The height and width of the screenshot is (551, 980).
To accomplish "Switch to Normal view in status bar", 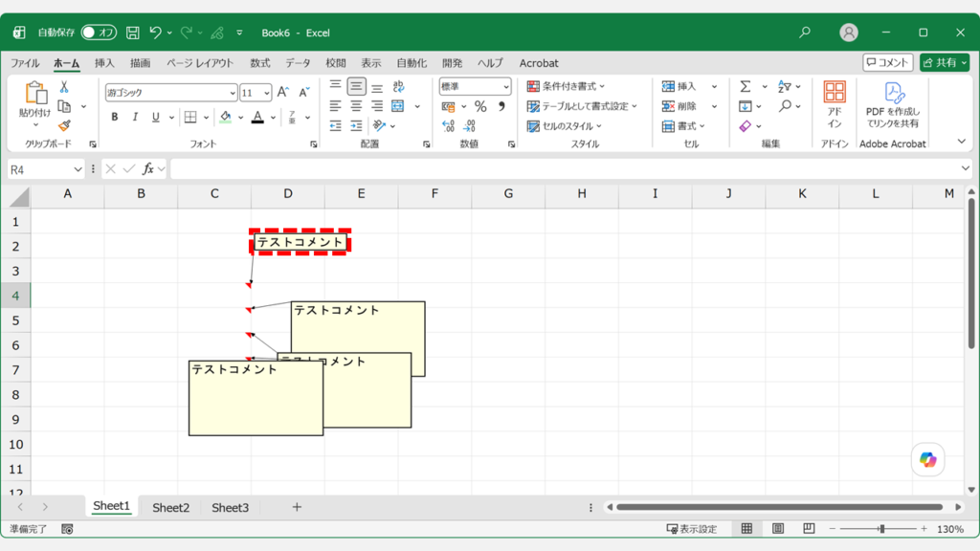I will coord(746,529).
